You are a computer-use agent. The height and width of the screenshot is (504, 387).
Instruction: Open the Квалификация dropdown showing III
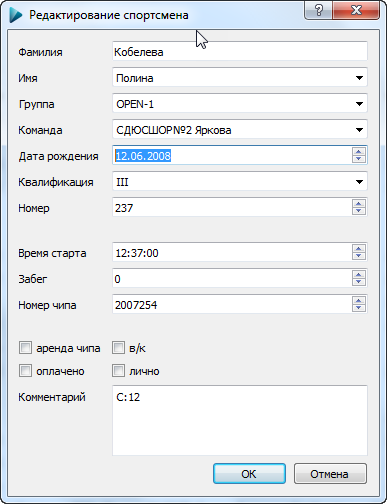240,181
